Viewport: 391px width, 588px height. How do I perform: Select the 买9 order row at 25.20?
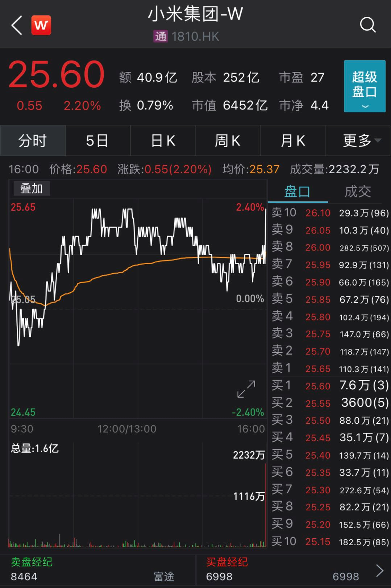[330, 525]
